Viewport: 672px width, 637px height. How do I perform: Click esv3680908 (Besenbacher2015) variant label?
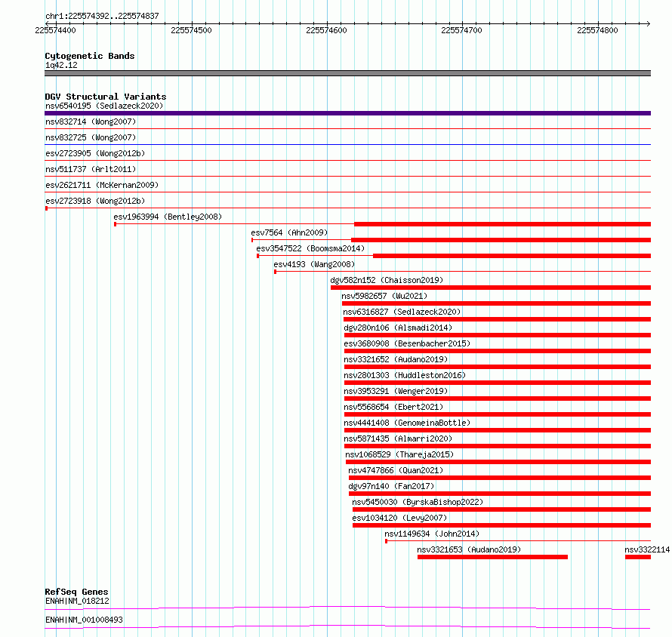(x=407, y=343)
